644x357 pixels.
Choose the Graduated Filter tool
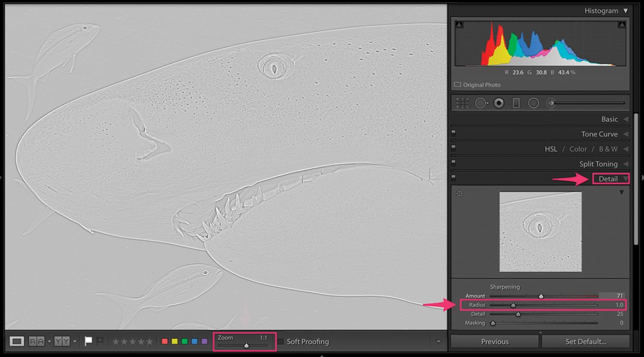pyautogui.click(x=516, y=103)
